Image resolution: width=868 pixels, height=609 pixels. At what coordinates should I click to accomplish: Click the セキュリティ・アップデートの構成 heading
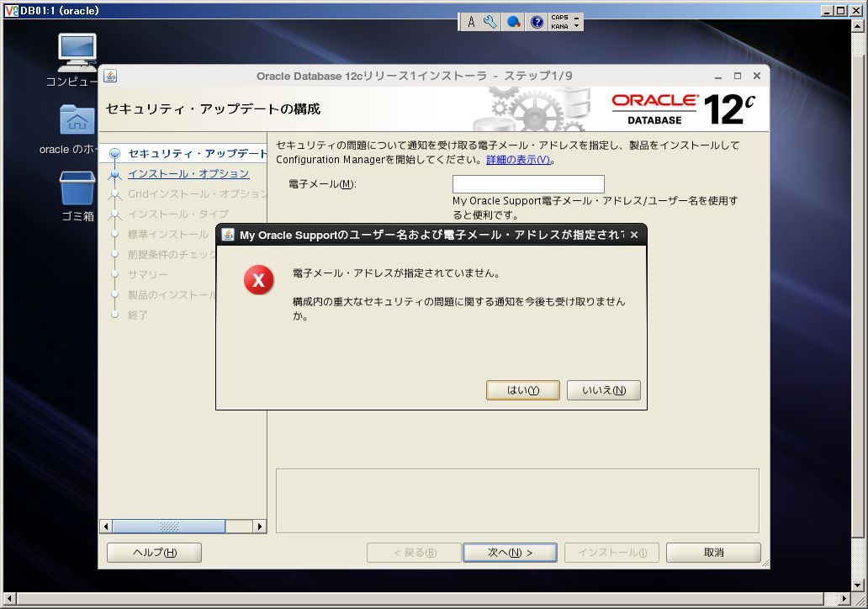pos(213,109)
